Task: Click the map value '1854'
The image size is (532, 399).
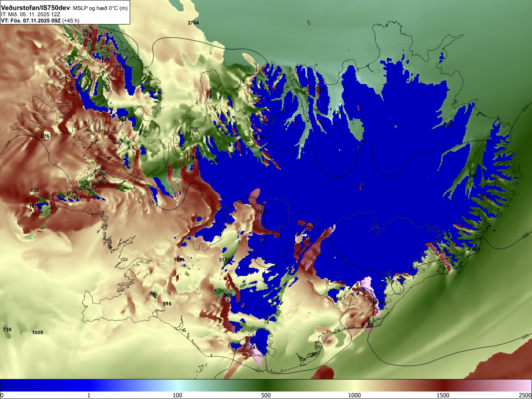Action: point(179,260)
